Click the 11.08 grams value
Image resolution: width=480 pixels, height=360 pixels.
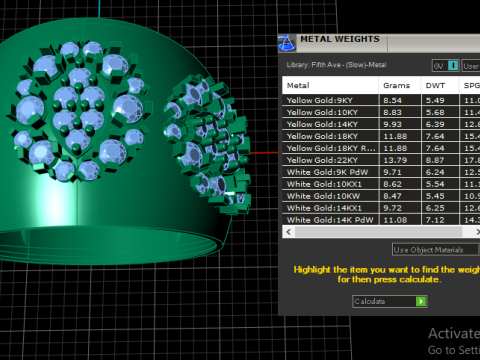coord(395,220)
